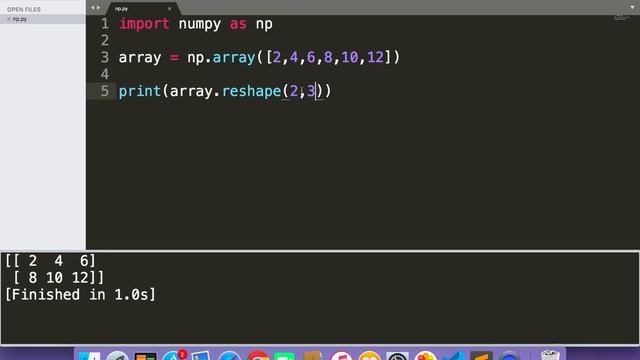The width and height of the screenshot is (640, 360).
Task: Click output row '[ 8 10 12]]'
Action: coord(59,278)
